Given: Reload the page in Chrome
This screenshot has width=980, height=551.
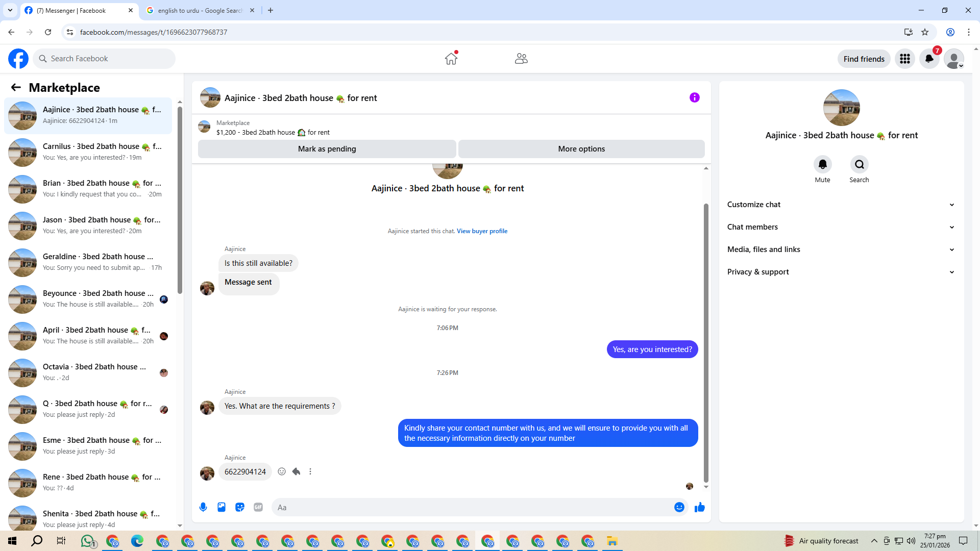Looking at the screenshot, I should pos(48,32).
